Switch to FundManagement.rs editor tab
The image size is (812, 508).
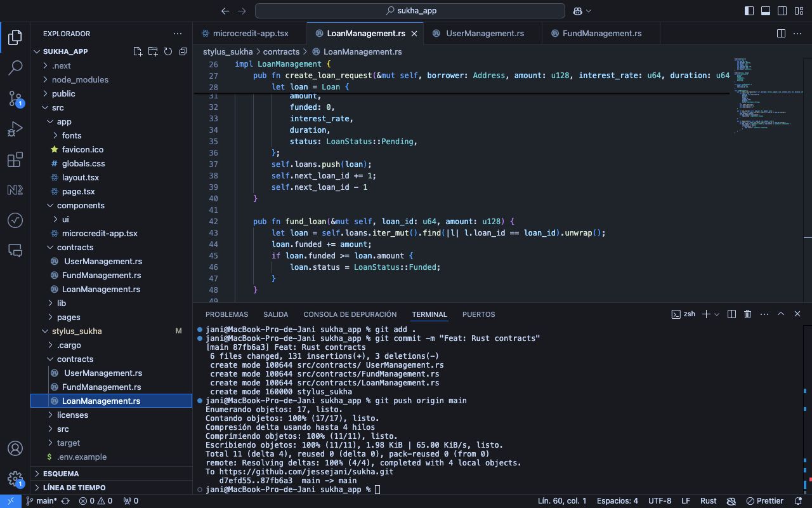(x=601, y=33)
